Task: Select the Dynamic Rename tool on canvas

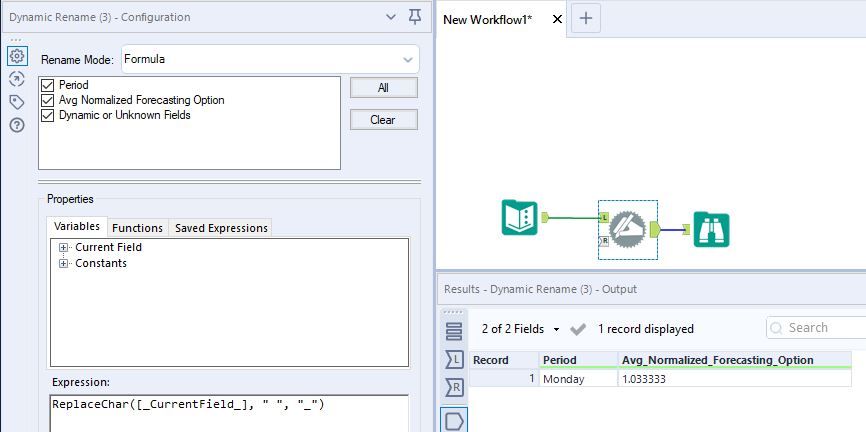Action: [x=627, y=229]
